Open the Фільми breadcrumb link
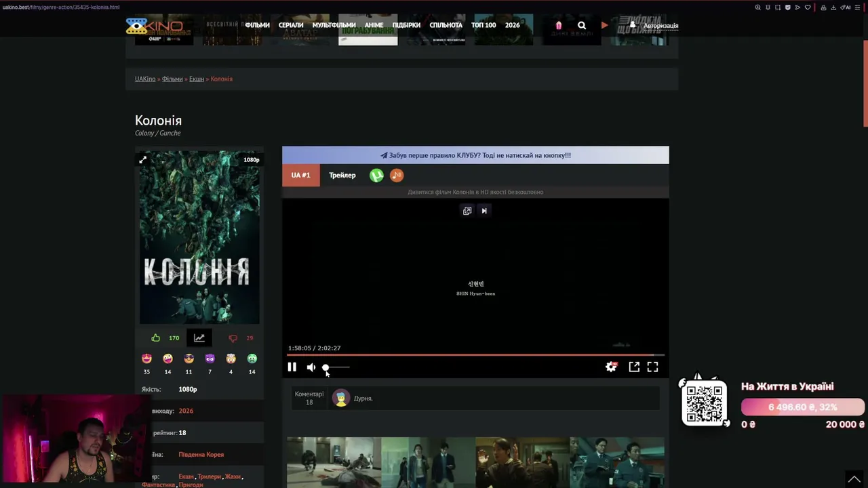This screenshot has height=488, width=868. coord(172,79)
